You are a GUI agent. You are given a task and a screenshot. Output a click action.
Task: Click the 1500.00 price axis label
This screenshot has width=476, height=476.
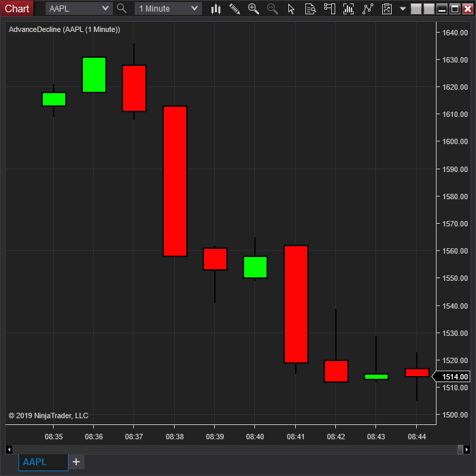point(455,415)
